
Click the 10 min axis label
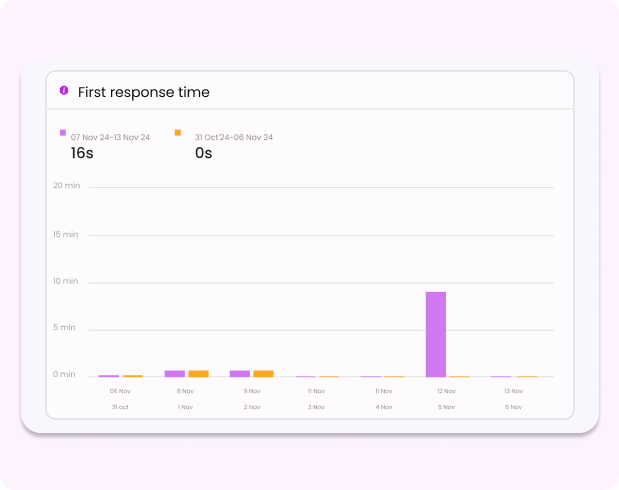click(x=65, y=281)
